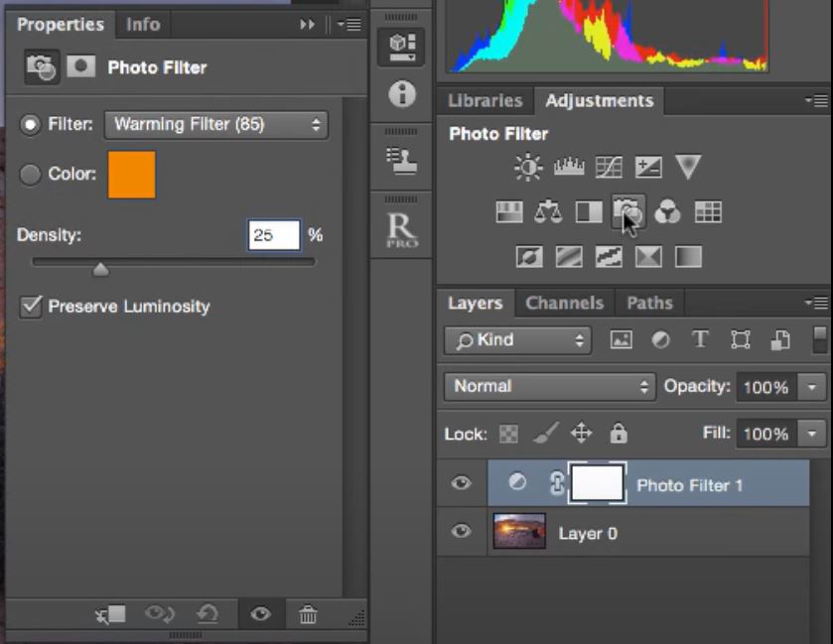
Task: Open the Warming Filter (85) dropdown
Action: pyautogui.click(x=215, y=125)
